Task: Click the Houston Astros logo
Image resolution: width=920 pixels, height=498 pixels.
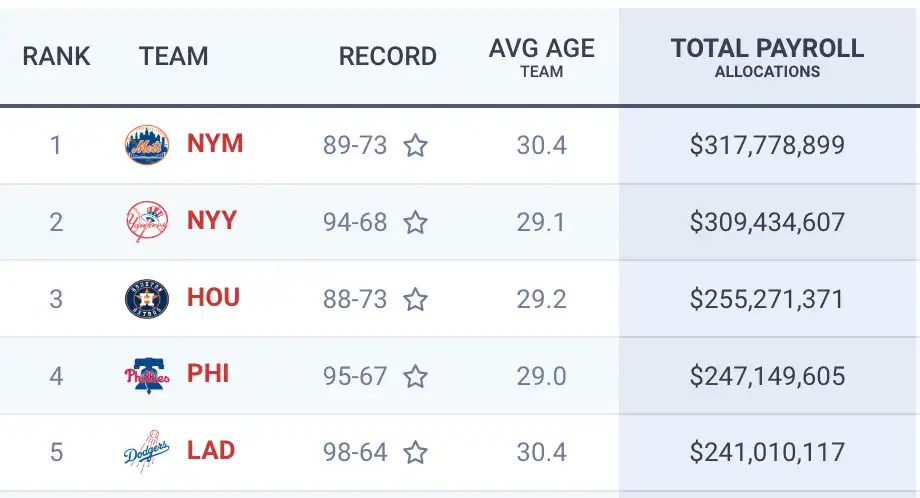Action: (147, 299)
